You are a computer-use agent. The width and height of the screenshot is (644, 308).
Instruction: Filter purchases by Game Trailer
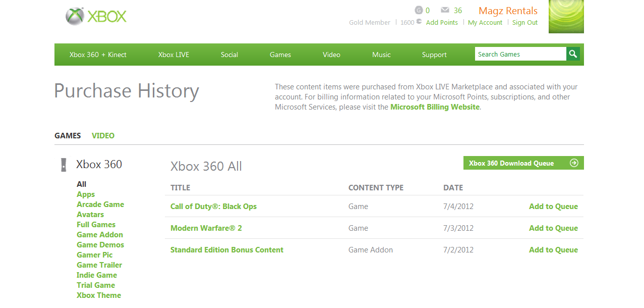(99, 265)
